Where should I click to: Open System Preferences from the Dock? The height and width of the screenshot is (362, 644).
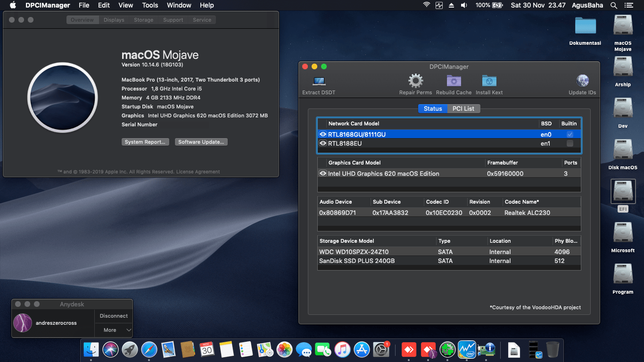(x=381, y=349)
